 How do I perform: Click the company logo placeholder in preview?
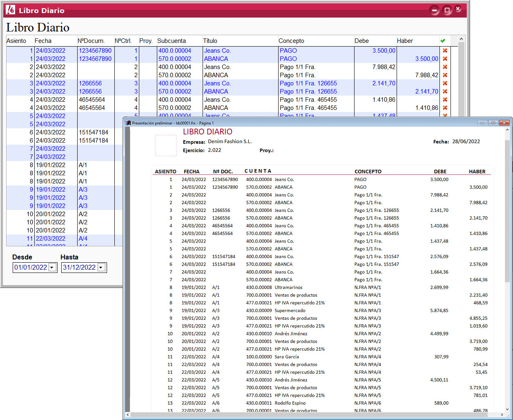(x=166, y=145)
